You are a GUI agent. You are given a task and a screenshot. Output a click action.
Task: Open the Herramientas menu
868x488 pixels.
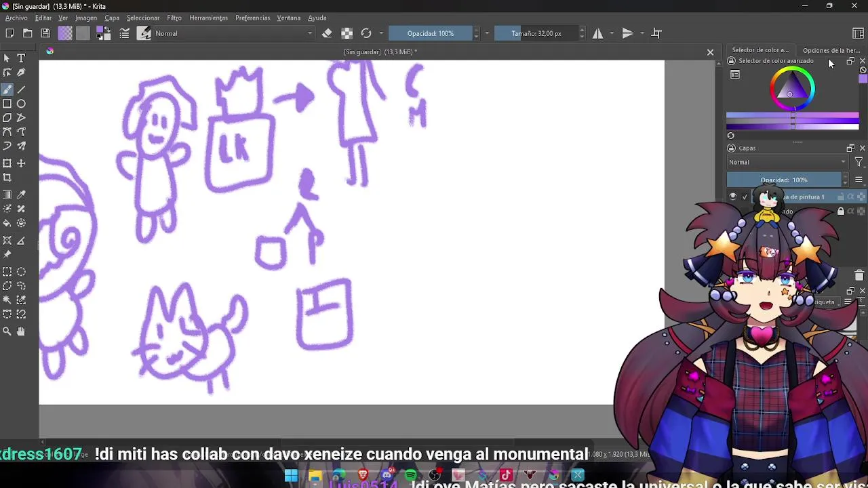pyautogui.click(x=208, y=18)
